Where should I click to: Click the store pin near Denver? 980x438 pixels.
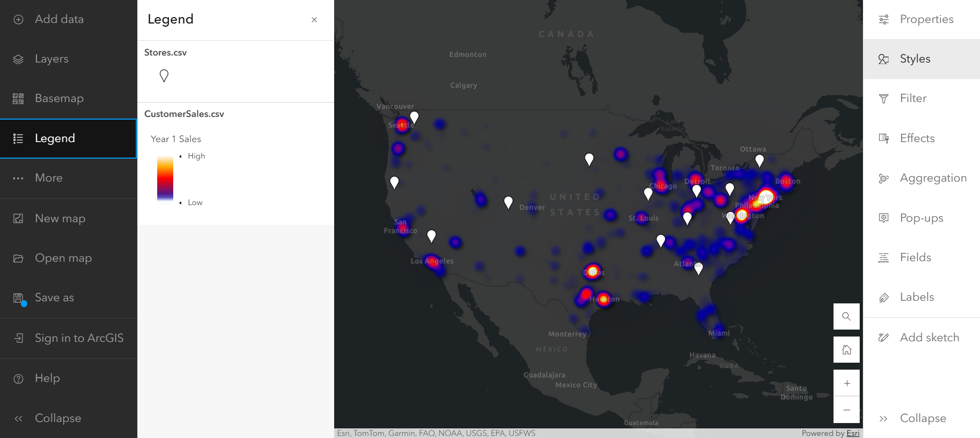point(508,202)
